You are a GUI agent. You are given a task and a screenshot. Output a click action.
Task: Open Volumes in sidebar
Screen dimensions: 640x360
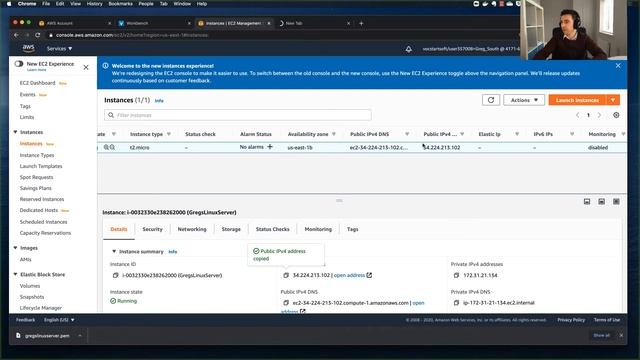point(30,286)
